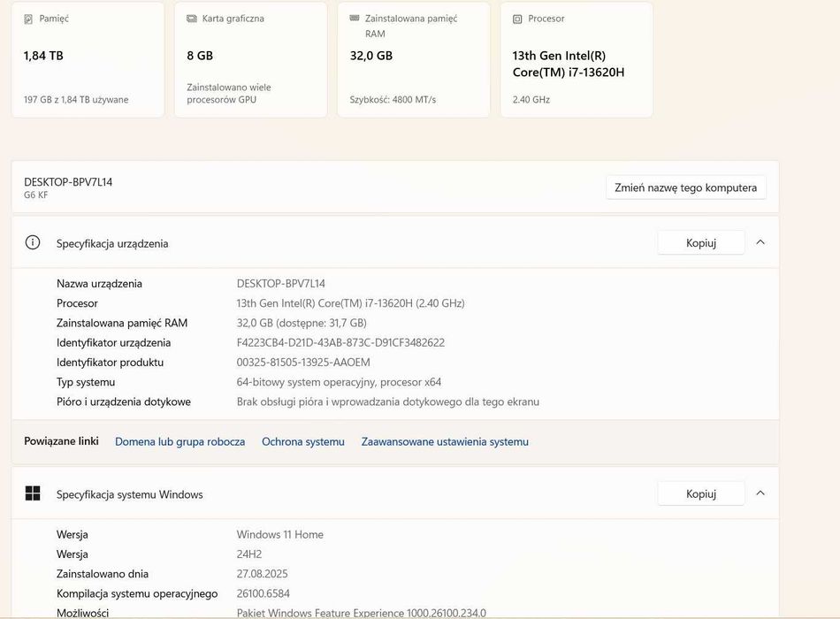This screenshot has width=840, height=619.
Task: Click the Pióro i urządzenia dotykowe label
Action: pyautogui.click(x=124, y=402)
